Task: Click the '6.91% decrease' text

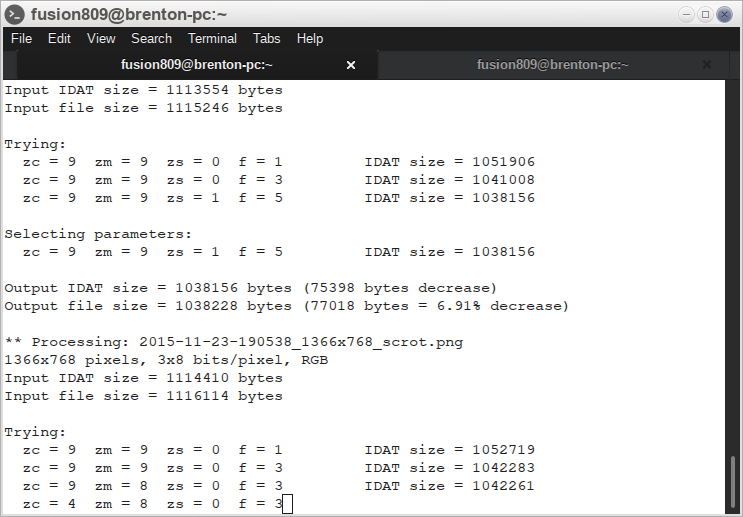Action: (498, 306)
